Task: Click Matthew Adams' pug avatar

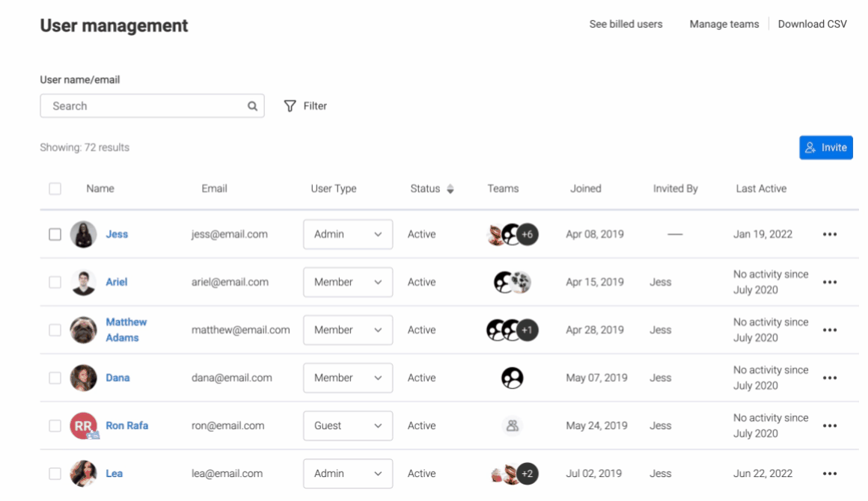Action: click(84, 330)
